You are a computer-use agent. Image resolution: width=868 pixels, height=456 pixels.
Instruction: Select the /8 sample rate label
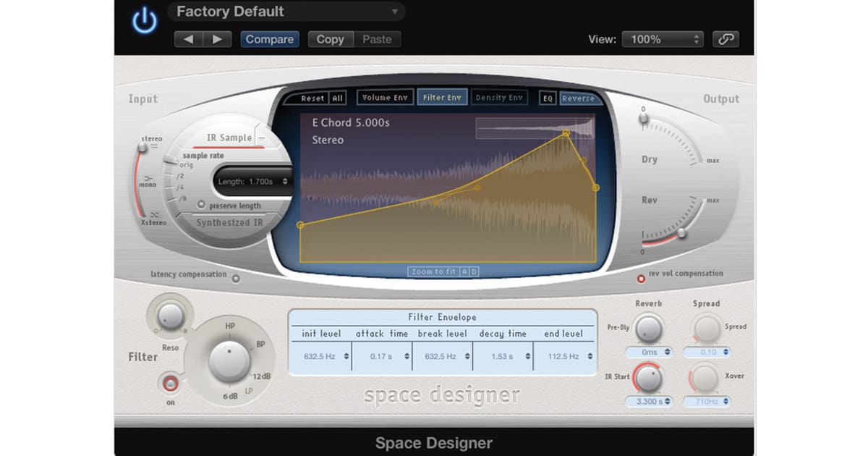click(x=182, y=198)
